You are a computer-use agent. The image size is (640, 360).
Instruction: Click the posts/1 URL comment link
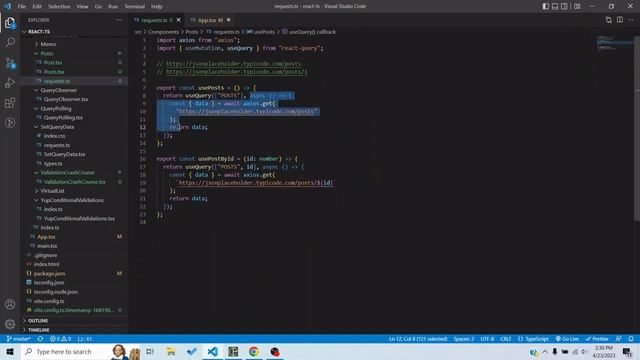237,72
